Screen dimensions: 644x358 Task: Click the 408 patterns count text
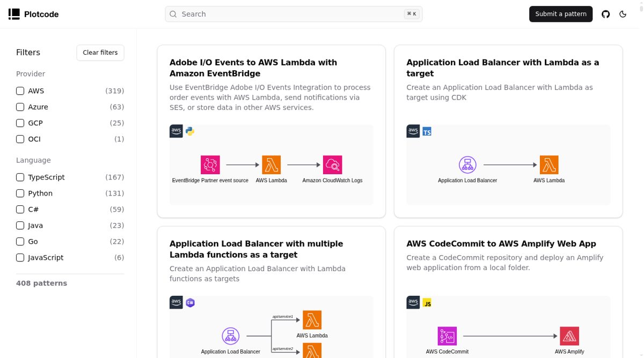point(42,284)
